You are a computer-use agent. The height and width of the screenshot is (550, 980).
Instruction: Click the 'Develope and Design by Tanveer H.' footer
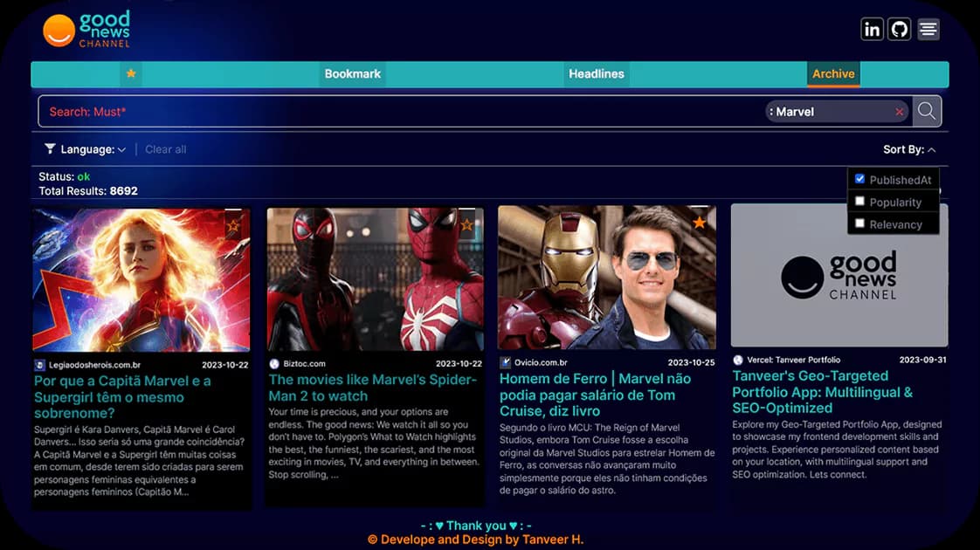tap(476, 540)
